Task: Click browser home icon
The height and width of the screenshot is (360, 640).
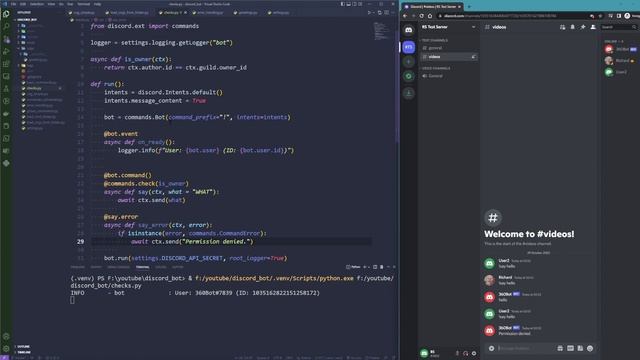Action: coord(430,16)
